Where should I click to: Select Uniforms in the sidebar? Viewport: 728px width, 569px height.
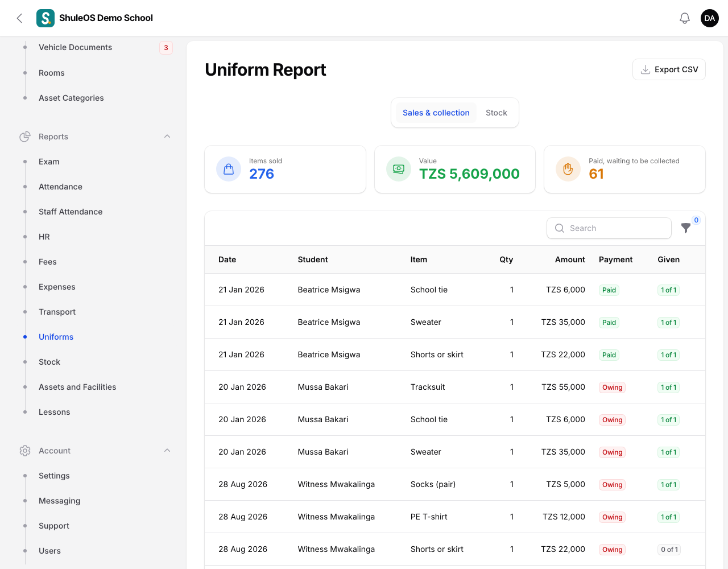(x=56, y=337)
